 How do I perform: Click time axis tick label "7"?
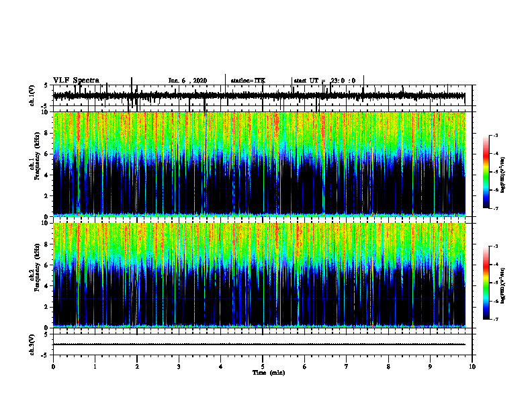[347, 367]
